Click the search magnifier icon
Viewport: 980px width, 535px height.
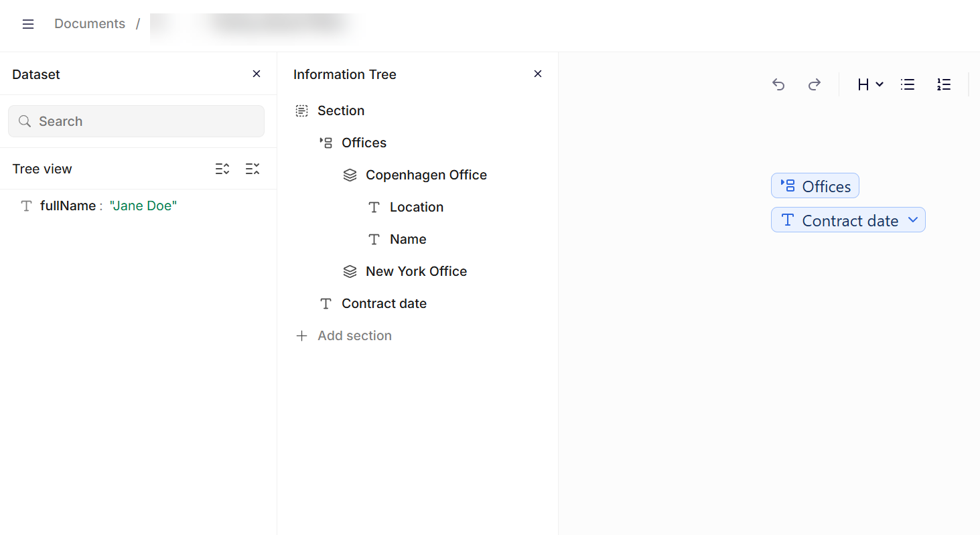pos(25,121)
